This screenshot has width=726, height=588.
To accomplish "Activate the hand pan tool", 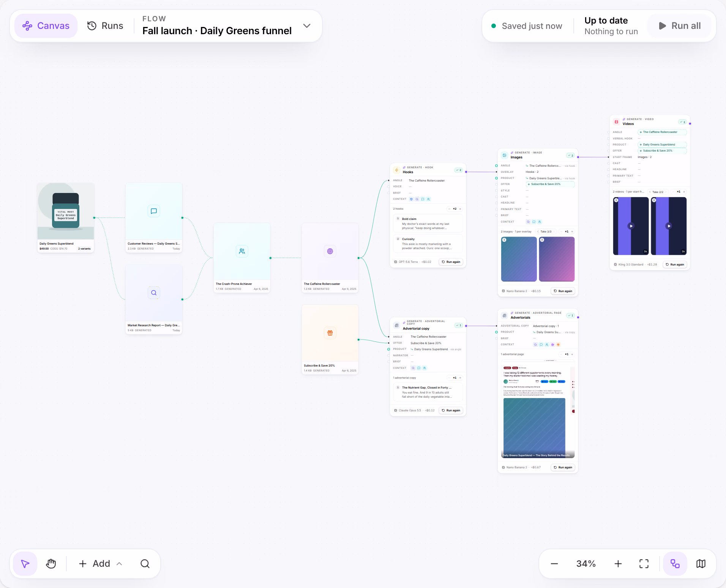I will [51, 564].
